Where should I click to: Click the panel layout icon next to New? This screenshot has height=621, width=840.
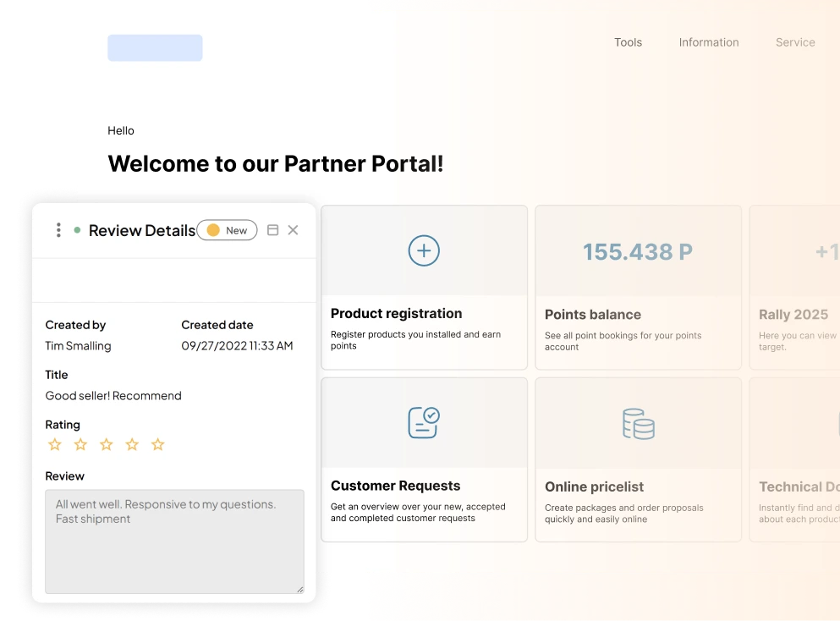(272, 230)
